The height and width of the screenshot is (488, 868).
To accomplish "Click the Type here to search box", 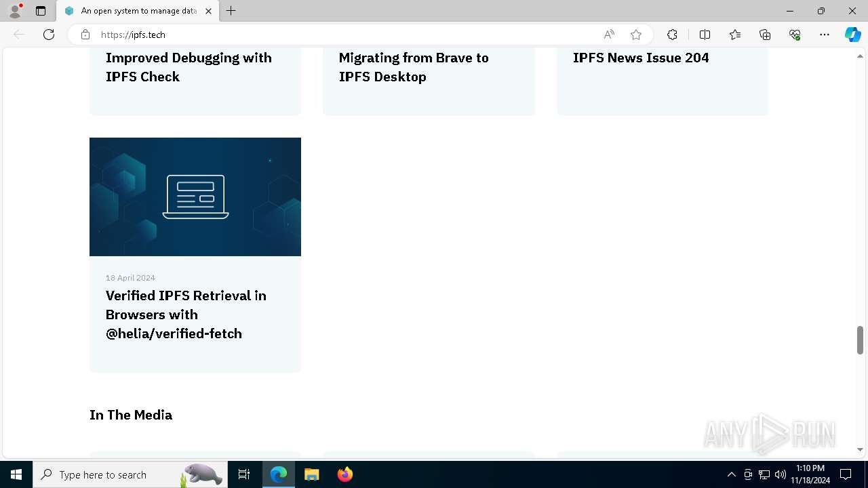I will [130, 474].
